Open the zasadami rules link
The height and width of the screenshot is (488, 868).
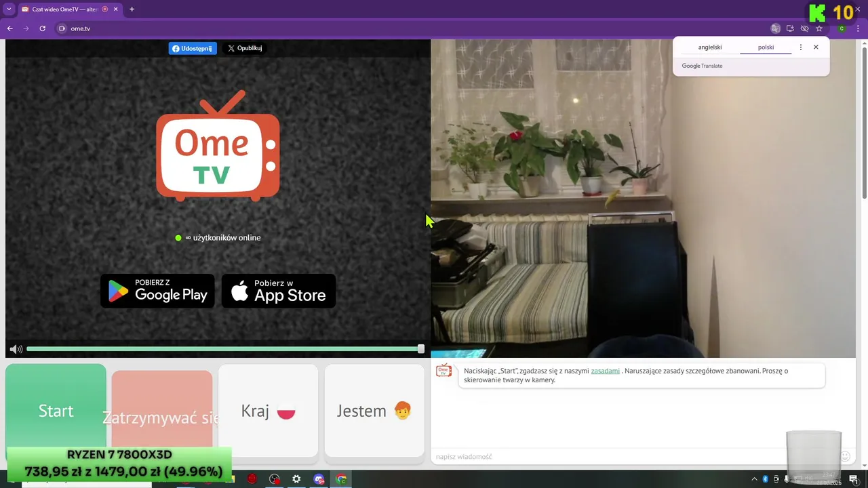tap(605, 371)
